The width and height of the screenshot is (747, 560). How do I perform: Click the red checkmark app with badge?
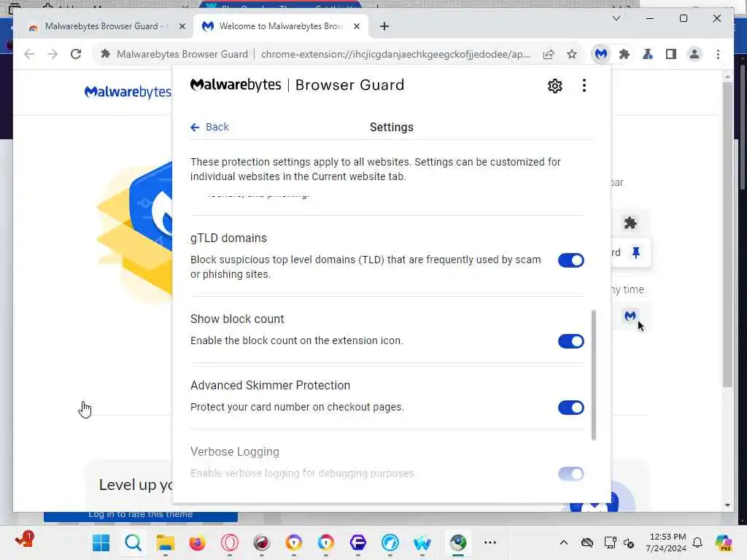click(25, 540)
